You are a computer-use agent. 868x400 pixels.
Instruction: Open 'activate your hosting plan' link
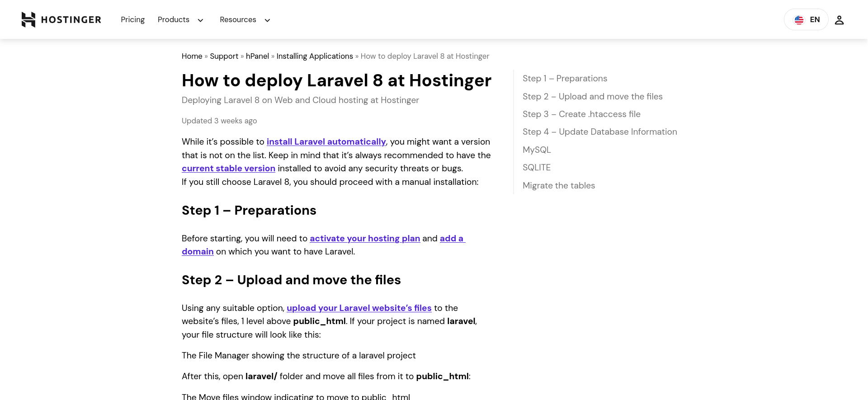coord(365,238)
